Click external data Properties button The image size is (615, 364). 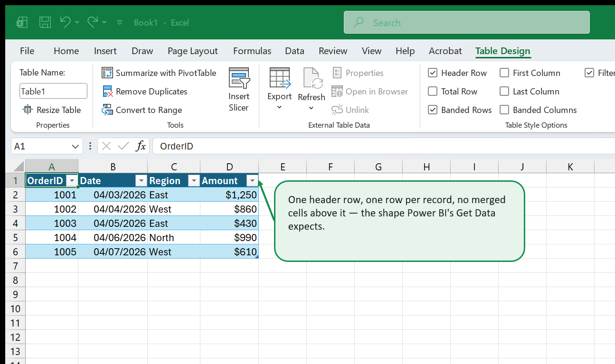358,73
